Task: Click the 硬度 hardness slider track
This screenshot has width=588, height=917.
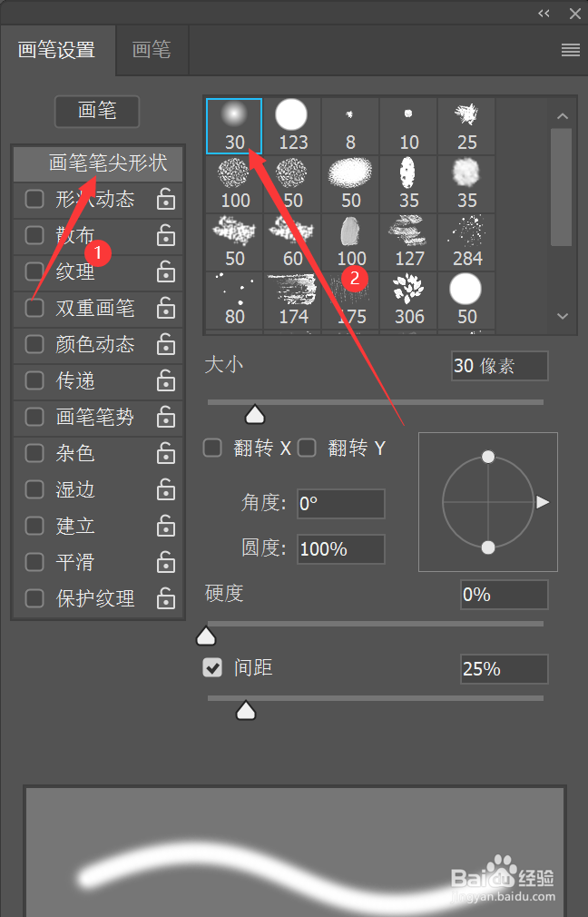Action: (376, 624)
